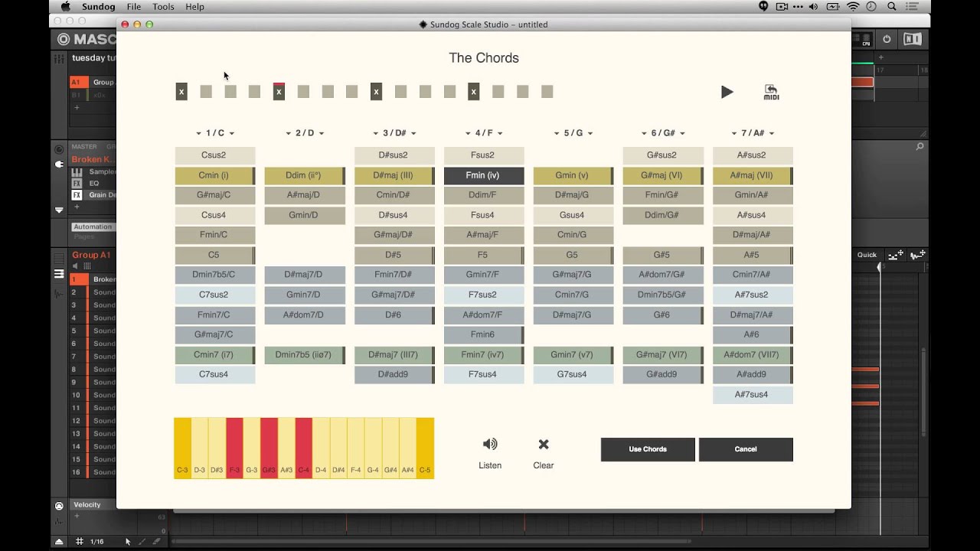The width and height of the screenshot is (980, 551).
Task: Select the eraser tool in Maschine editor
Action: pyautogui.click(x=156, y=541)
